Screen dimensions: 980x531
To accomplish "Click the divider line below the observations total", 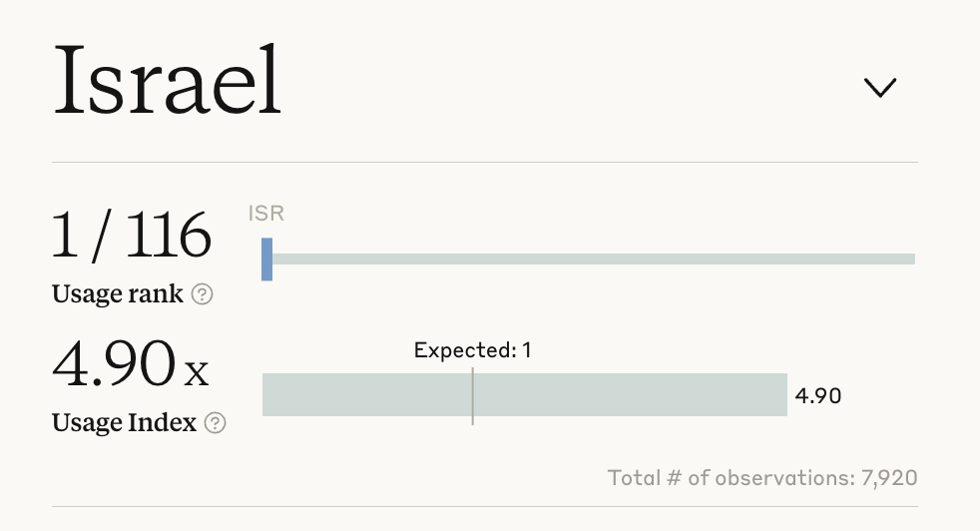I will click(x=485, y=507).
